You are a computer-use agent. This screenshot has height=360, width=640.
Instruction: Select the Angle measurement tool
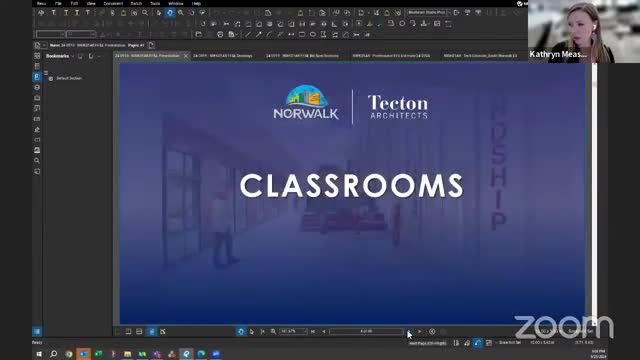334,24
